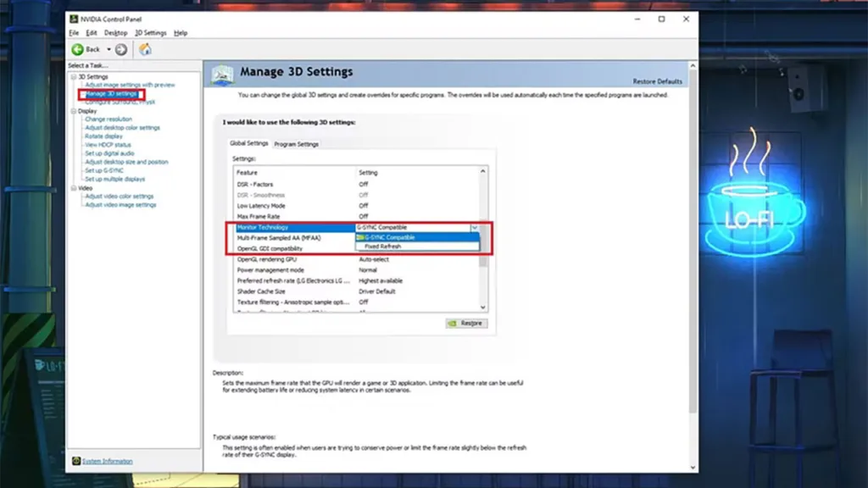This screenshot has width=868, height=488.
Task: Open Set up digital audio task
Action: [109, 153]
